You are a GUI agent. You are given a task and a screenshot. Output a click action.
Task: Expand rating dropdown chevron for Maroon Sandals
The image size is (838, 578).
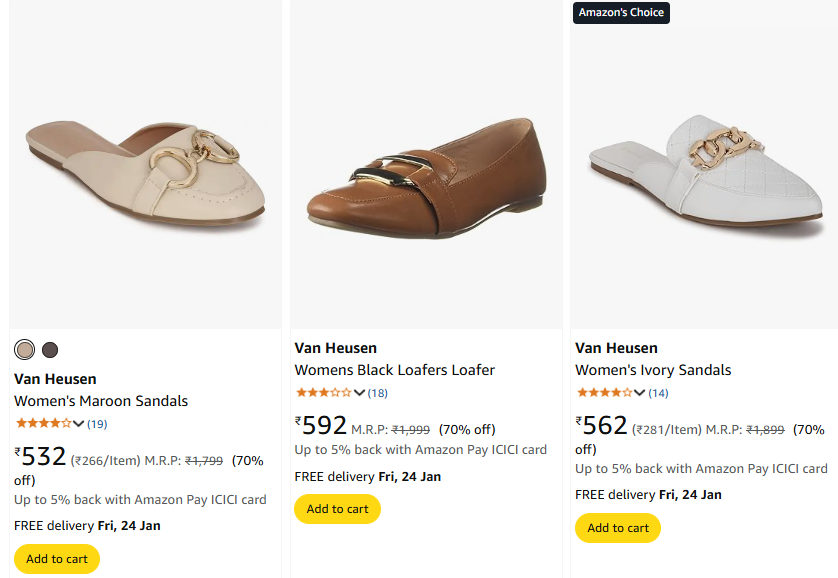[x=79, y=424]
